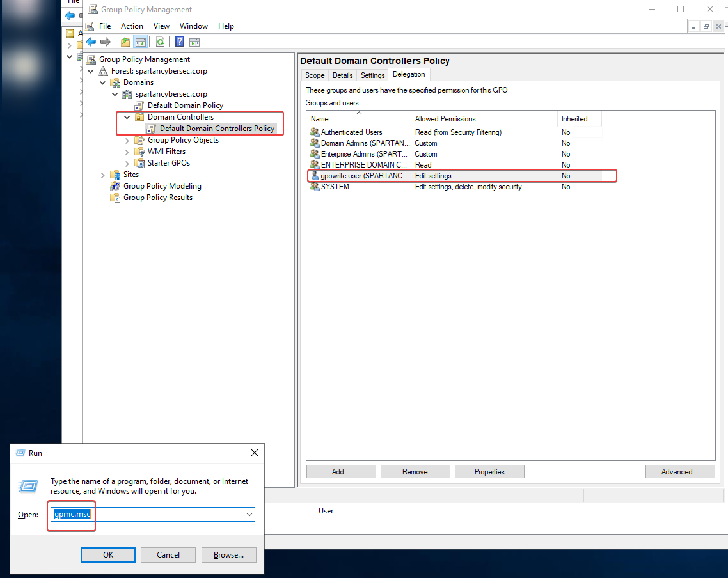This screenshot has width=728, height=578.
Task: Click the Run dialog's program icon
Action: (28, 486)
